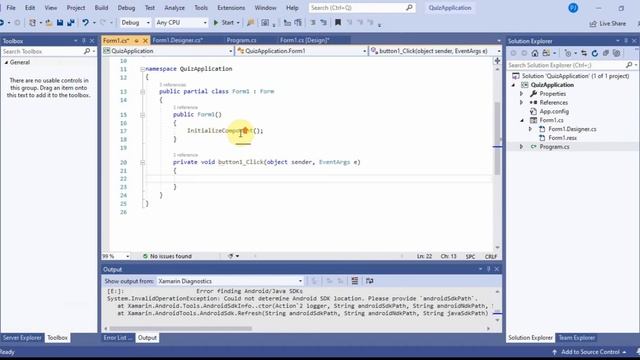Open the File menu
The image size is (640, 360).
point(11,8)
